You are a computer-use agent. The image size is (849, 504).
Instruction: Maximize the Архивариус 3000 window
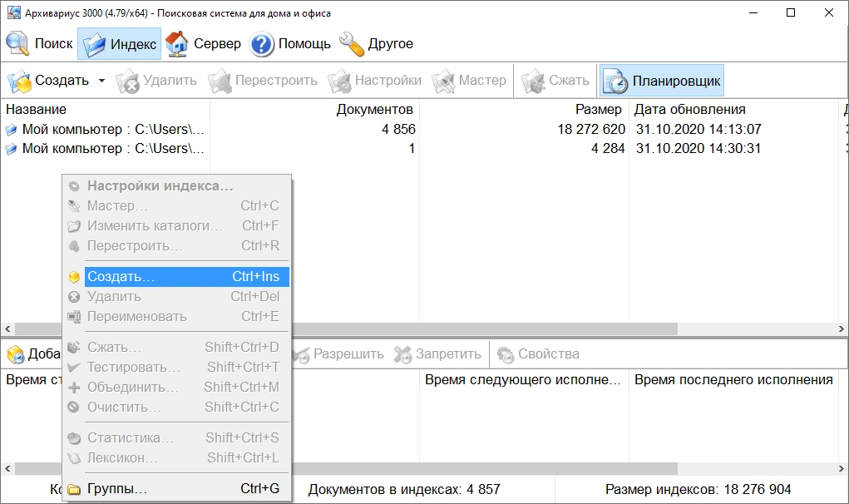(791, 12)
